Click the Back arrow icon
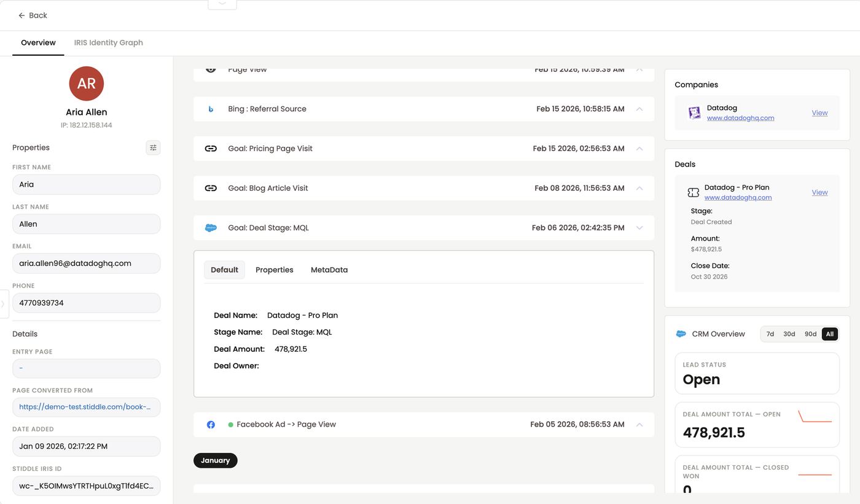 pyautogui.click(x=21, y=15)
